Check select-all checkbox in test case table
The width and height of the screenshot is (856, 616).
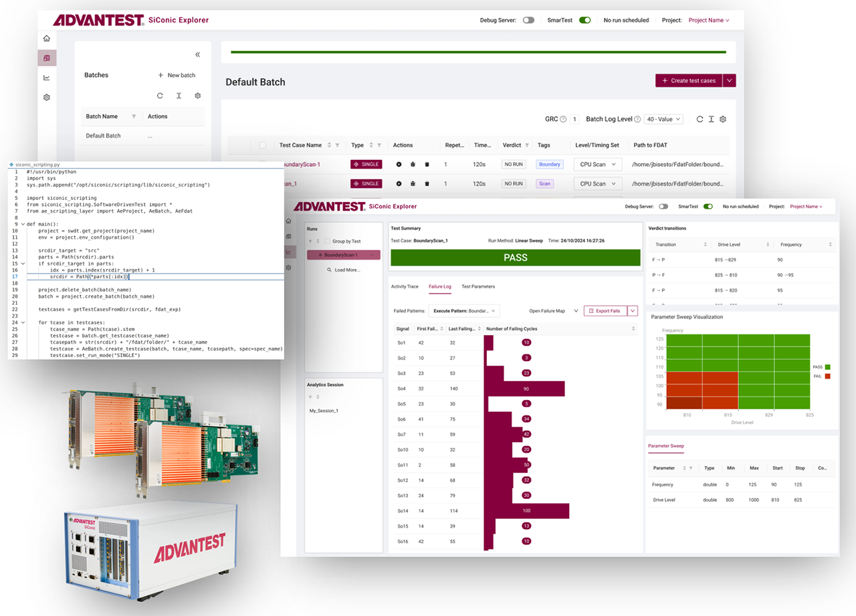(x=263, y=145)
